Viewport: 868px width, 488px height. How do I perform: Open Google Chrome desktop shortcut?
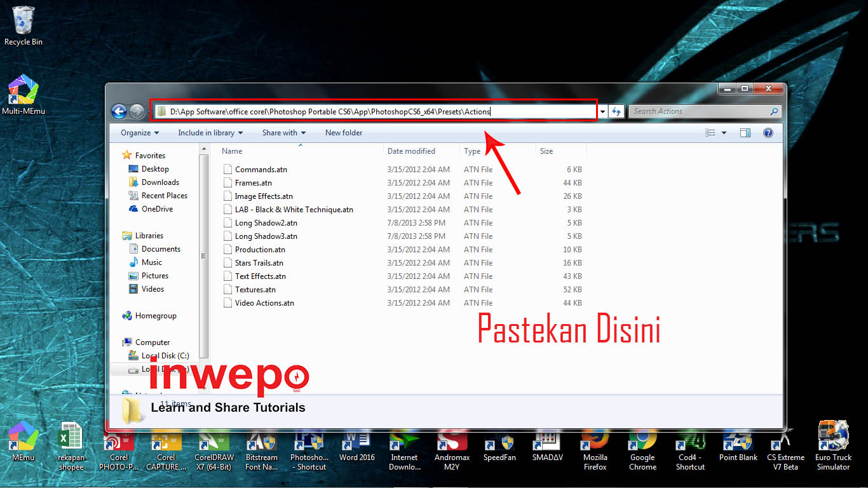(642, 448)
